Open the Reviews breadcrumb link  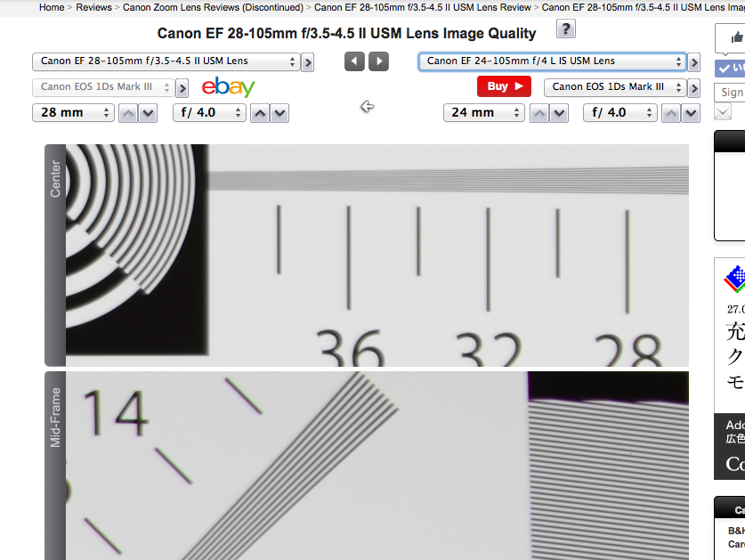[x=93, y=7]
